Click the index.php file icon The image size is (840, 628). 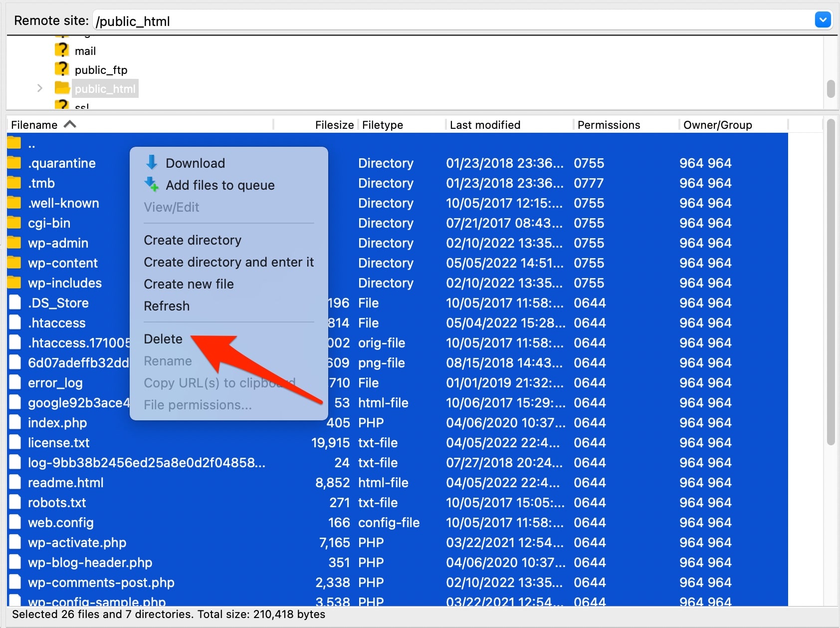[x=15, y=422]
